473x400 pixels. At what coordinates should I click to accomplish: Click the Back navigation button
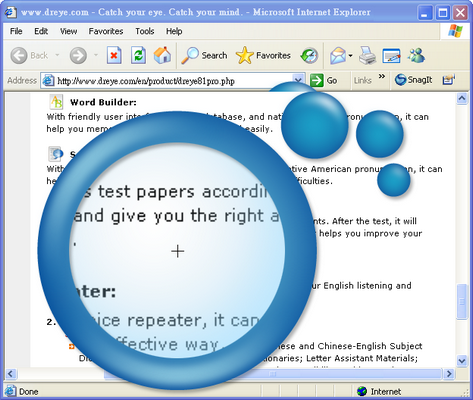[x=29, y=55]
